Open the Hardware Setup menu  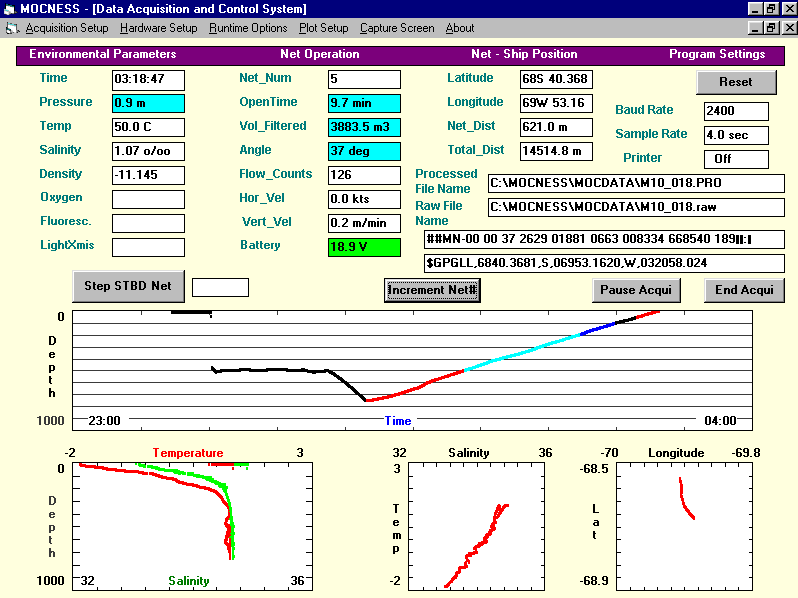point(158,28)
